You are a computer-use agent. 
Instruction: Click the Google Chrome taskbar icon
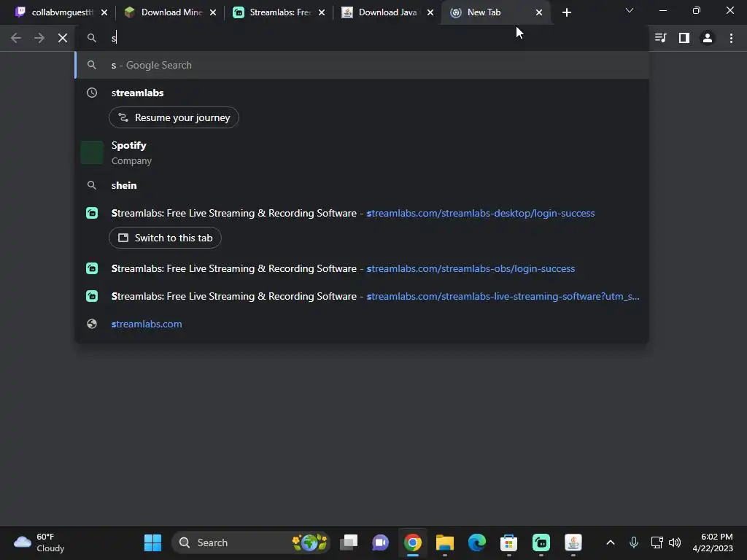pyautogui.click(x=413, y=542)
